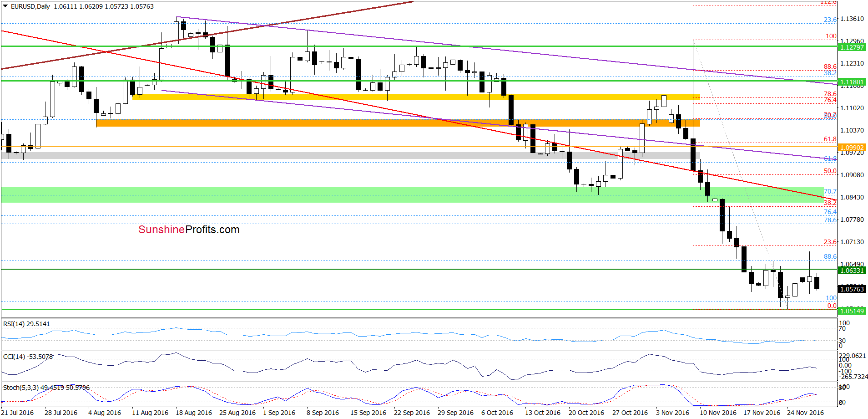
Task: Click the 1.09080 price axis value
Action: 852,175
